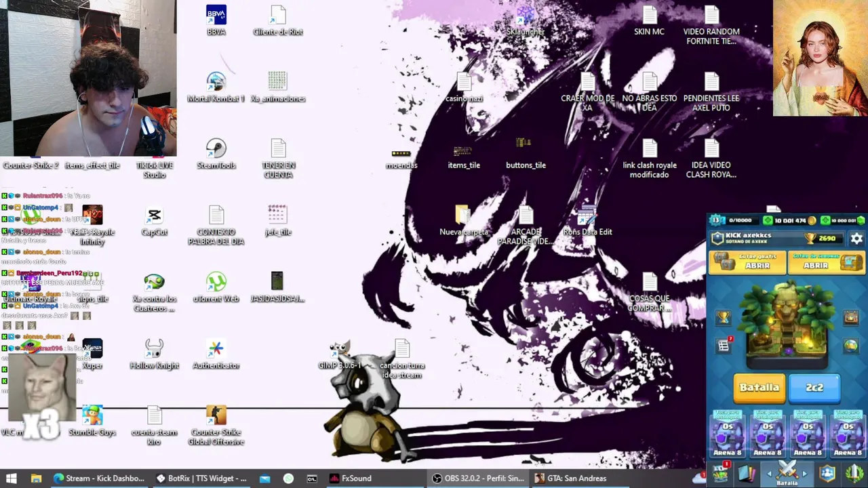Open cancion turra idea stream file

[401, 359]
